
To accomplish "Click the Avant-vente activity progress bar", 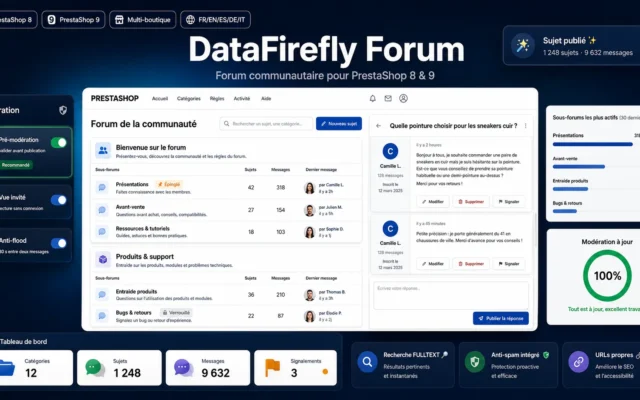I will pyautogui.click(x=579, y=167).
